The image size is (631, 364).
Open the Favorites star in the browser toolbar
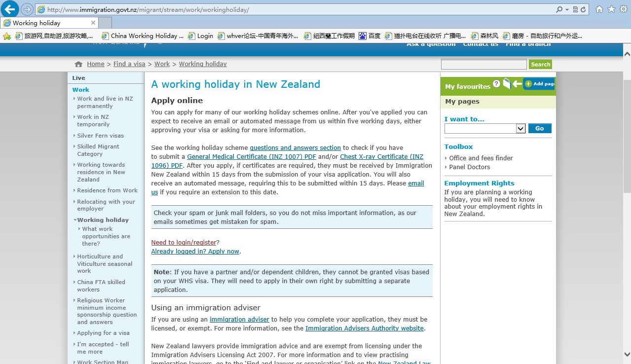611,9
